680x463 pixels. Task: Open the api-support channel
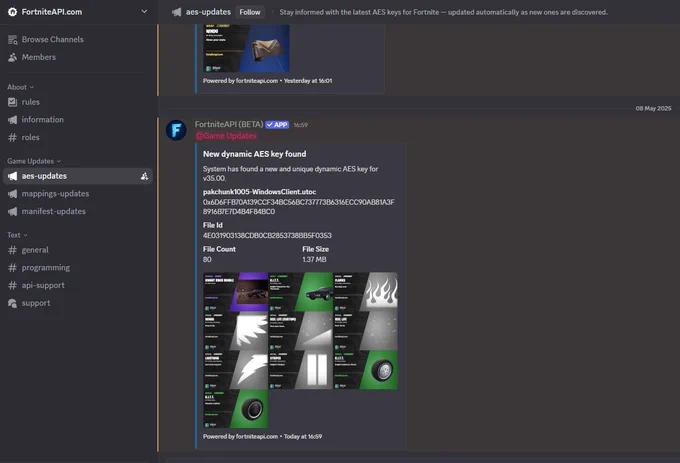(43, 286)
